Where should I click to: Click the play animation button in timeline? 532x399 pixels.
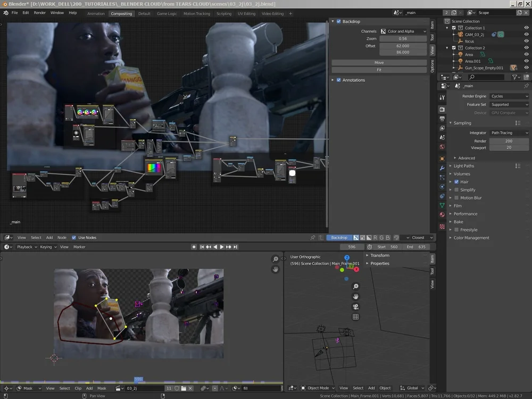point(222,247)
